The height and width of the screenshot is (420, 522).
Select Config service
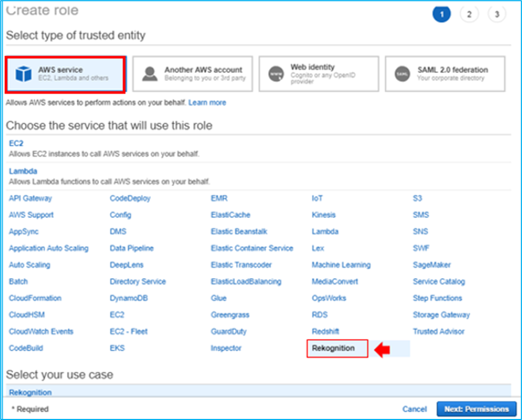[x=120, y=215]
